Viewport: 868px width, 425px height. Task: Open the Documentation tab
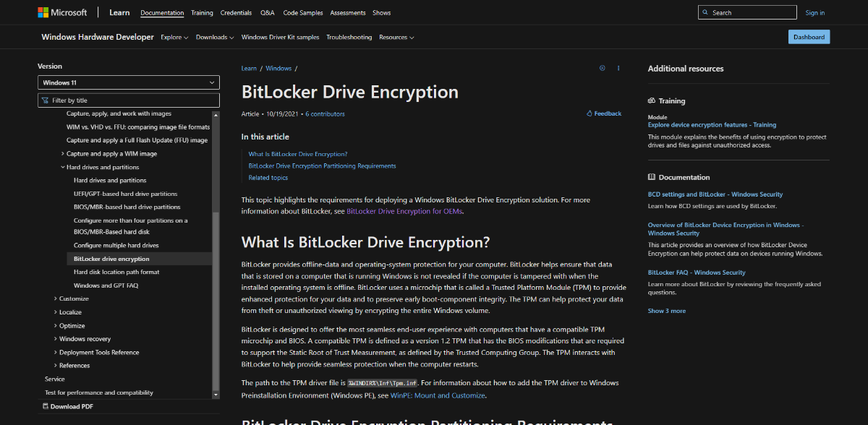point(162,13)
